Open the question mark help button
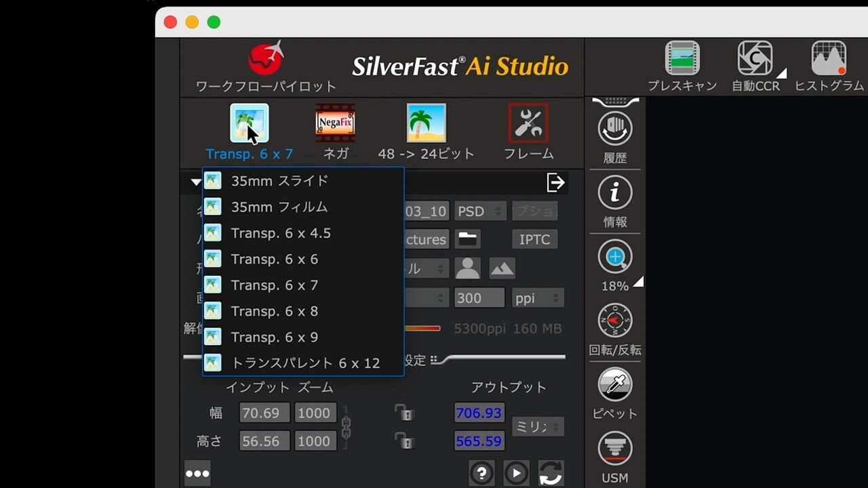The width and height of the screenshot is (868, 488). (481, 473)
